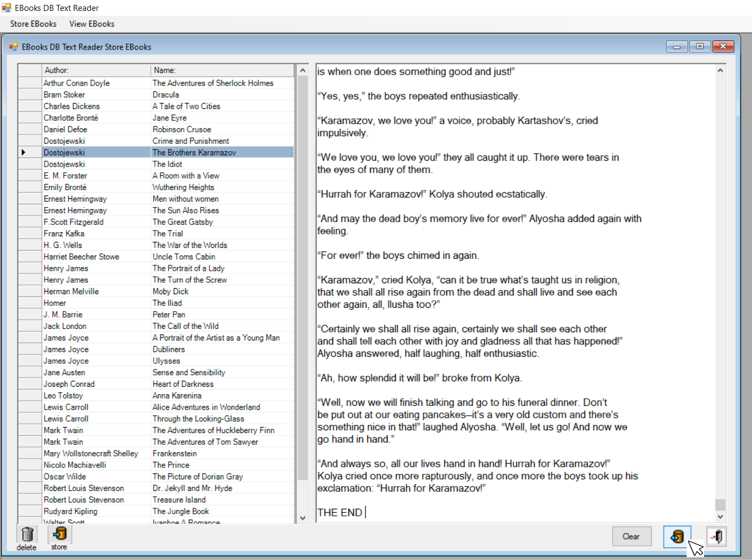The width and height of the screenshot is (752, 560).
Task: Click the Name column header
Action: click(223, 70)
